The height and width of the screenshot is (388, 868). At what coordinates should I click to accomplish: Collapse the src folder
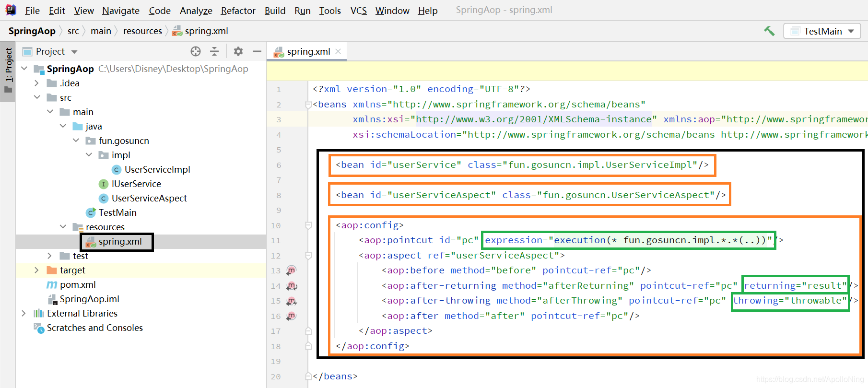point(37,97)
